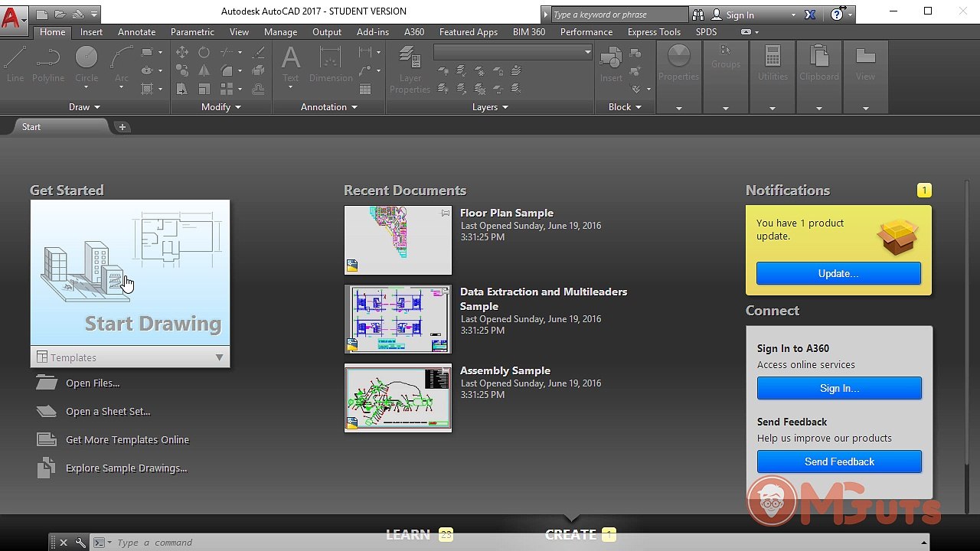Select the Arc tool
980x551 pixels.
pyautogui.click(x=122, y=64)
